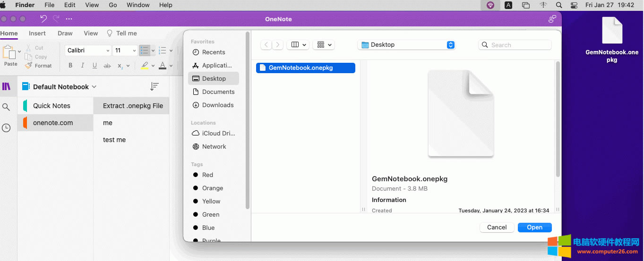The height and width of the screenshot is (261, 644).
Task: Click the Paste clipboard icon
Action: tap(9, 52)
